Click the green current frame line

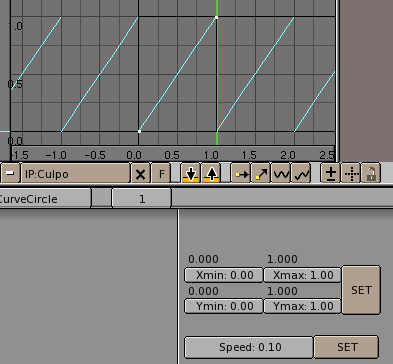tap(217, 72)
